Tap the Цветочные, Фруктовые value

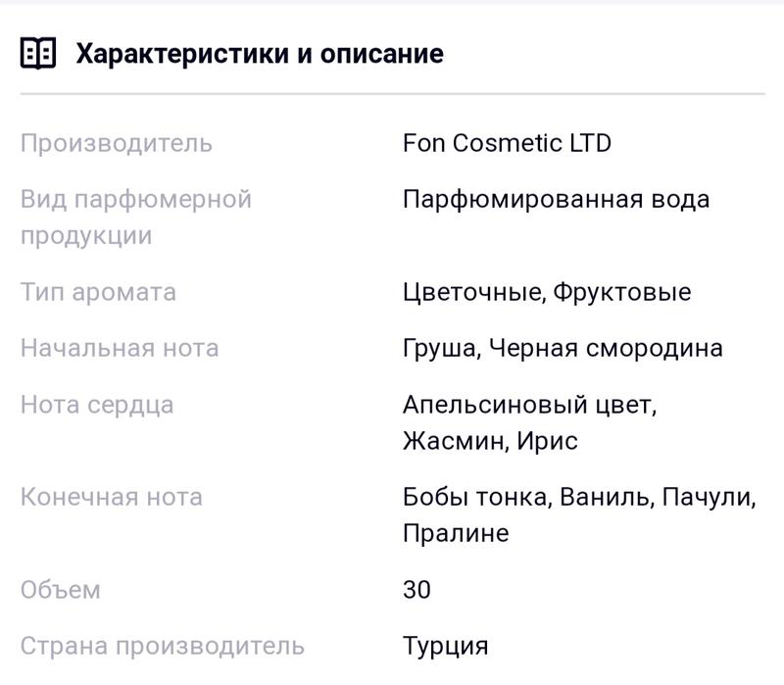point(547,292)
